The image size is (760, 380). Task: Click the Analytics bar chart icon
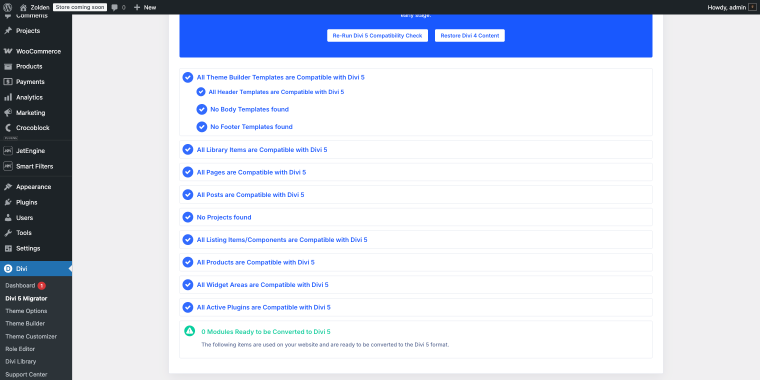(8, 97)
